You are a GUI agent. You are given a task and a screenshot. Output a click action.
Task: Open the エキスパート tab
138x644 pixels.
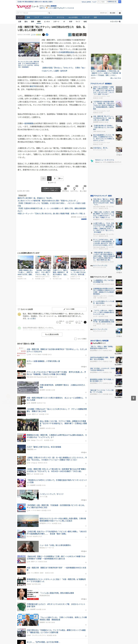(x=48, y=17)
